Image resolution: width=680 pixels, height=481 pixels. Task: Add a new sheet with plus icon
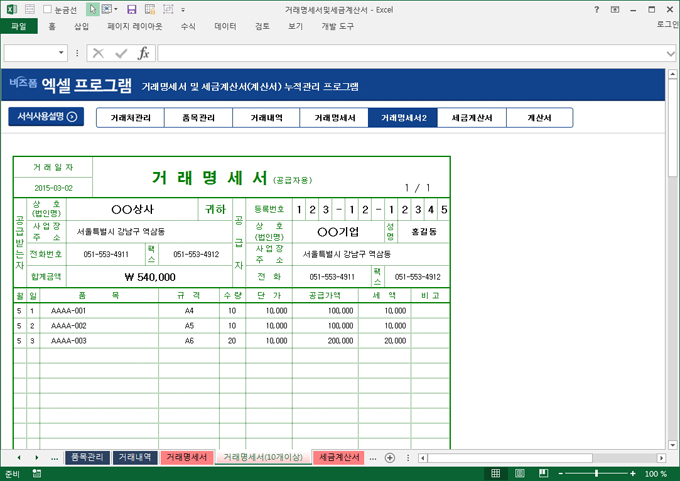[x=389, y=457]
